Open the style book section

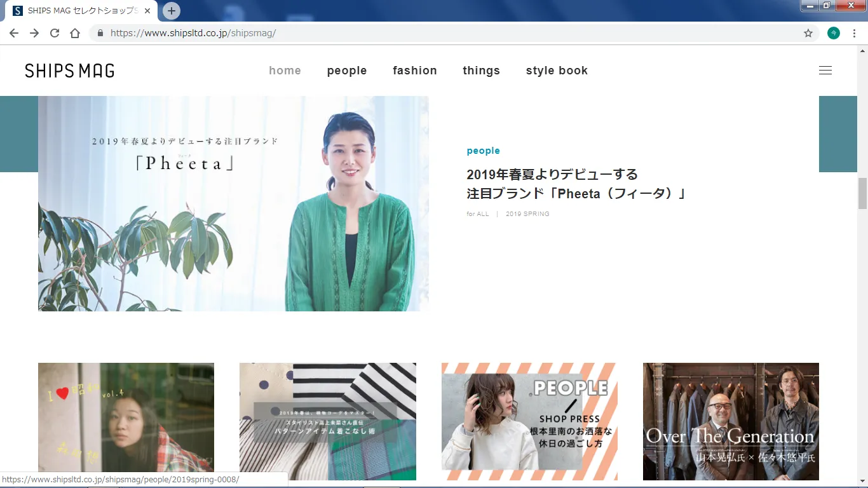[x=557, y=71]
